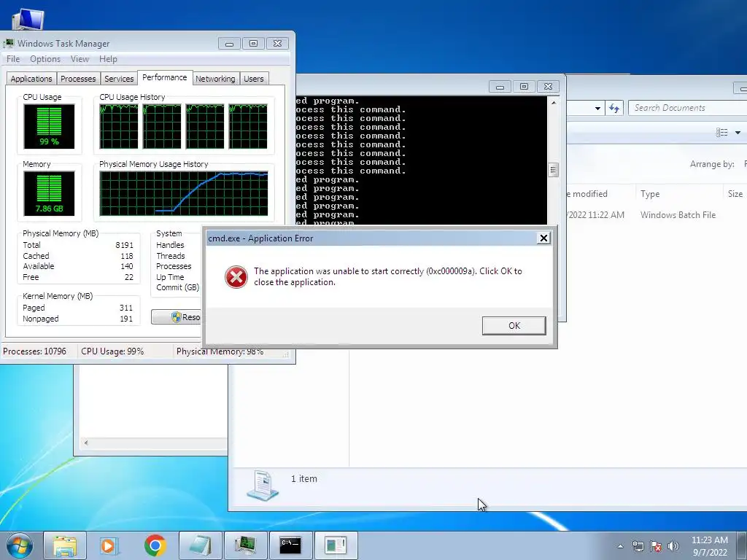Change view icon in Explorer toolbar
The image size is (747, 560).
pos(721,133)
